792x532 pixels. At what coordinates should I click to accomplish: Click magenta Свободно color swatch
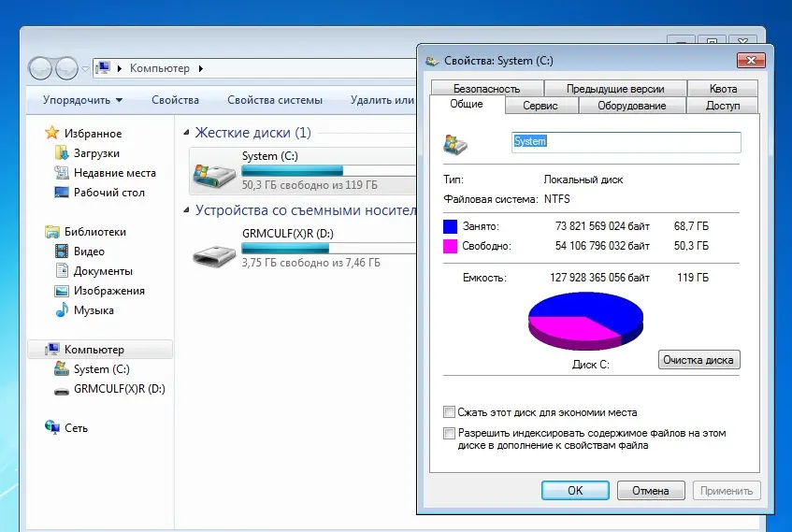pyautogui.click(x=450, y=246)
